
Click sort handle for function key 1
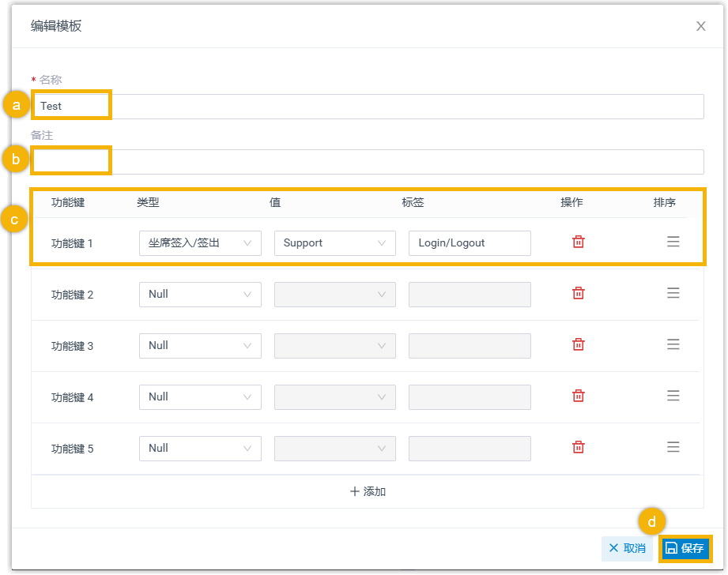tap(673, 242)
